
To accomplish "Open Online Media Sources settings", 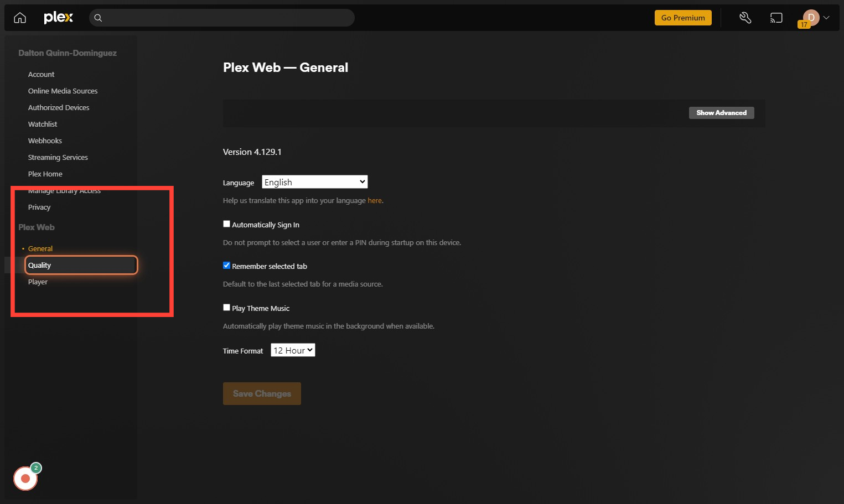I will pyautogui.click(x=63, y=91).
